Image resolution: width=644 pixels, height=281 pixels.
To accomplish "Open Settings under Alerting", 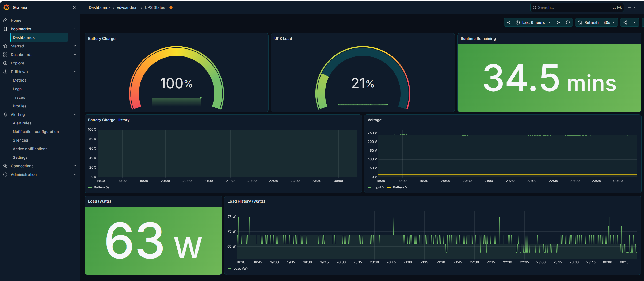I will (20, 157).
